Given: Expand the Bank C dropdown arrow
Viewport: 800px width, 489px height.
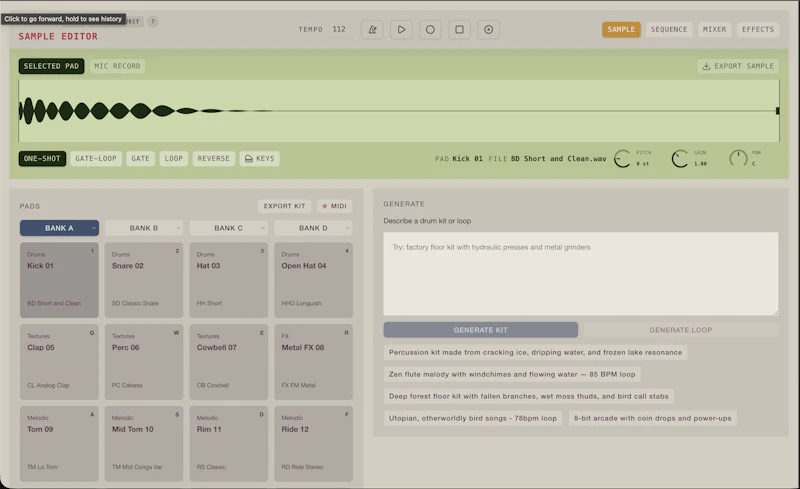Looking at the screenshot, I should click(x=263, y=228).
